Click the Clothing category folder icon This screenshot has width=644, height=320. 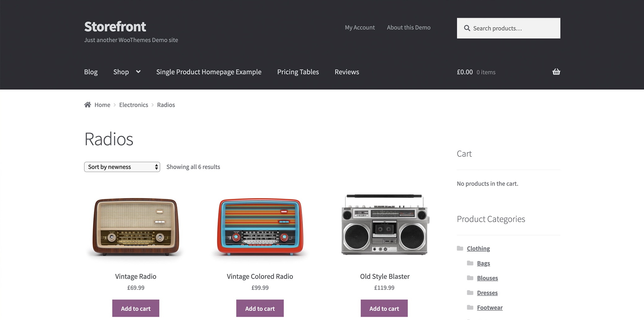(x=460, y=248)
